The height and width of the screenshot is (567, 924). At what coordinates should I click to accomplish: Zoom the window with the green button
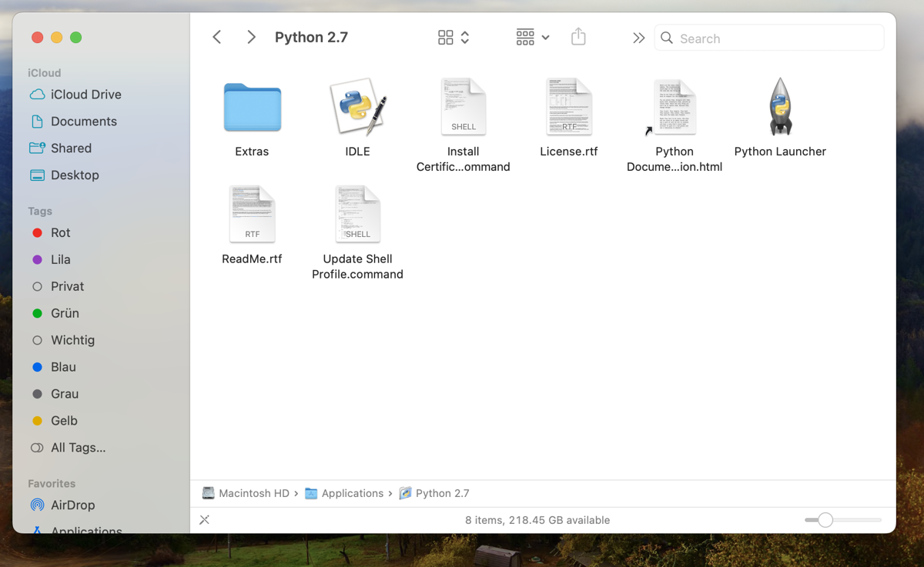coord(75,37)
